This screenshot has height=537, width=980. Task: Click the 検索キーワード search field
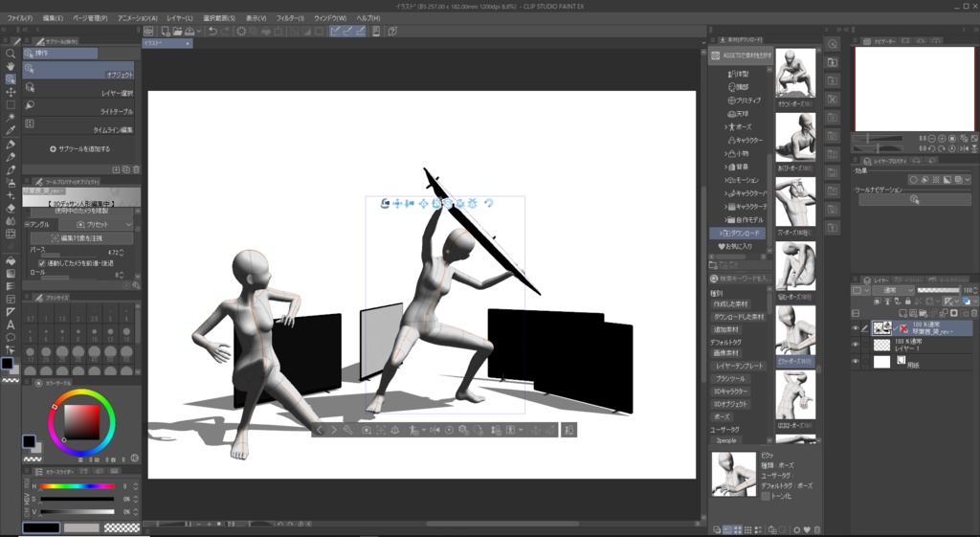coord(741,279)
